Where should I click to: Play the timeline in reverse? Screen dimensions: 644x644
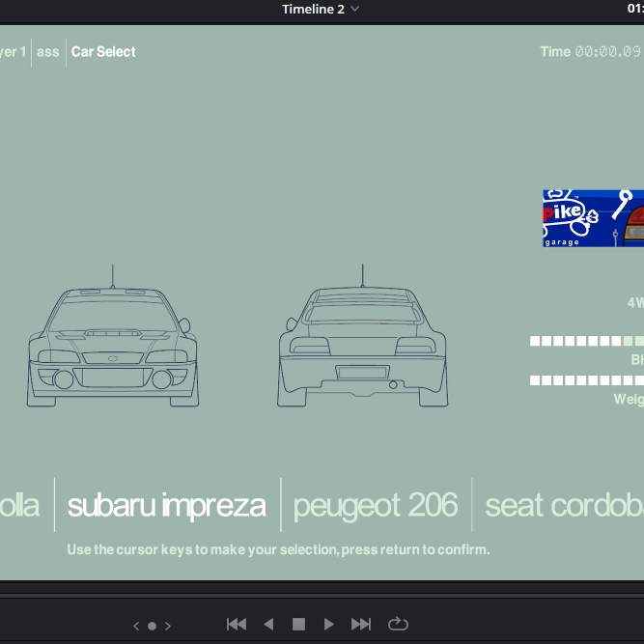[268, 625]
